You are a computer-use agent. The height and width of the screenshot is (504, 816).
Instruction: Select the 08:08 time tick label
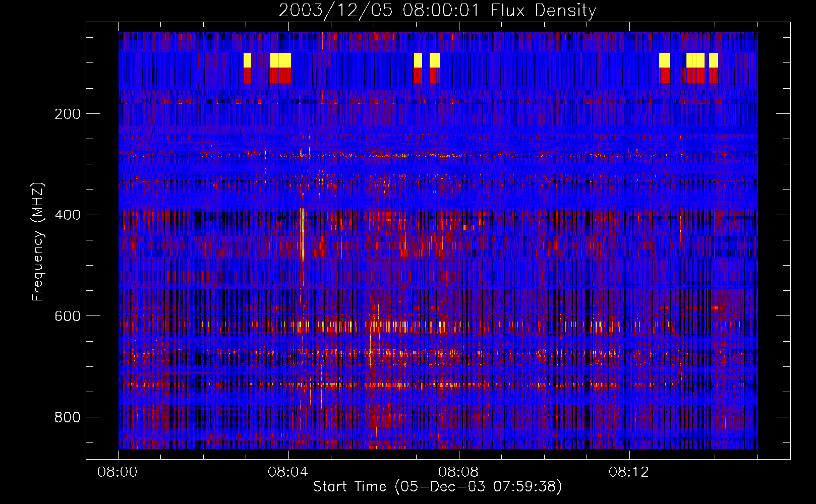pos(458,472)
